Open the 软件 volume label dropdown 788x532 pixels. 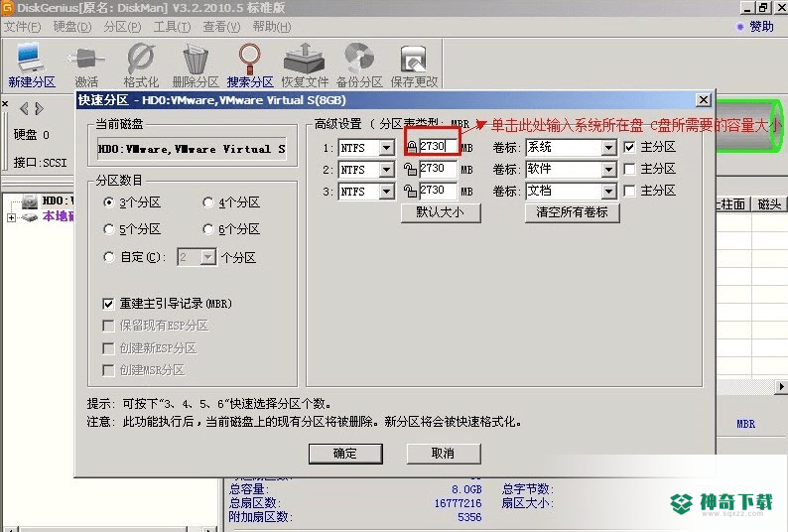[608, 169]
